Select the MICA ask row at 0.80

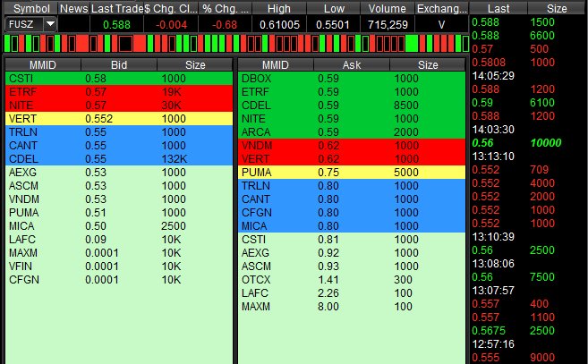point(352,226)
